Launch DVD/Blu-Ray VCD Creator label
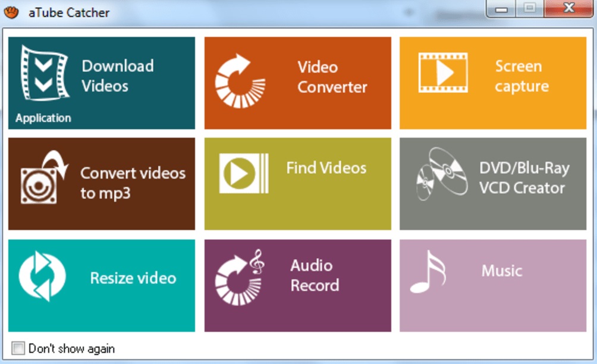 (524, 178)
